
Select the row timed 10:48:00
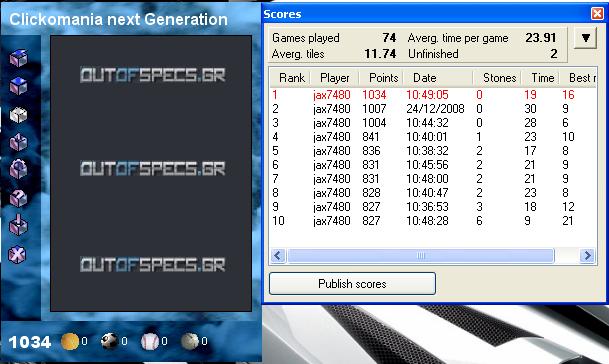[433, 179]
